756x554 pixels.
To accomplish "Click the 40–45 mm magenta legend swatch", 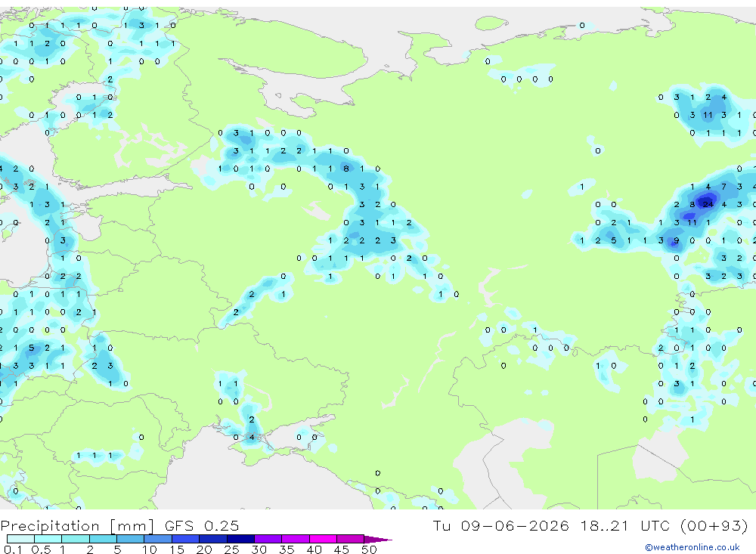I will click(x=323, y=539).
